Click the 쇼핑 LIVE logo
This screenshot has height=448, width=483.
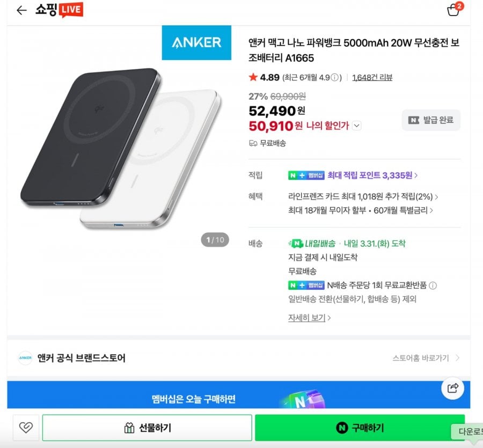point(60,10)
